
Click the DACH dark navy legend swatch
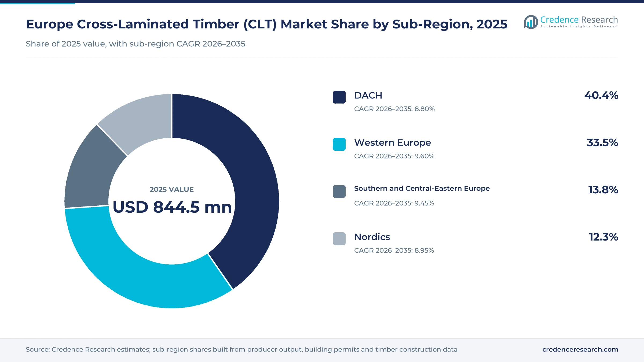339,97
